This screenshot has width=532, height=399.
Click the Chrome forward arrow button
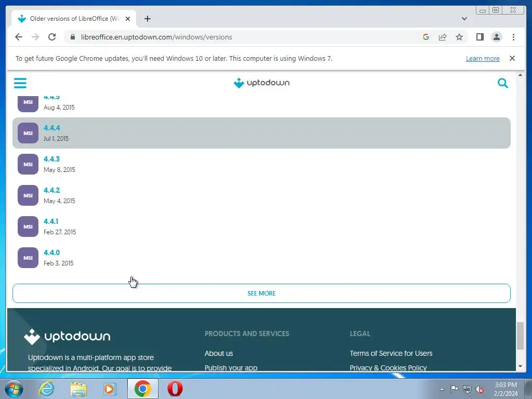click(35, 37)
